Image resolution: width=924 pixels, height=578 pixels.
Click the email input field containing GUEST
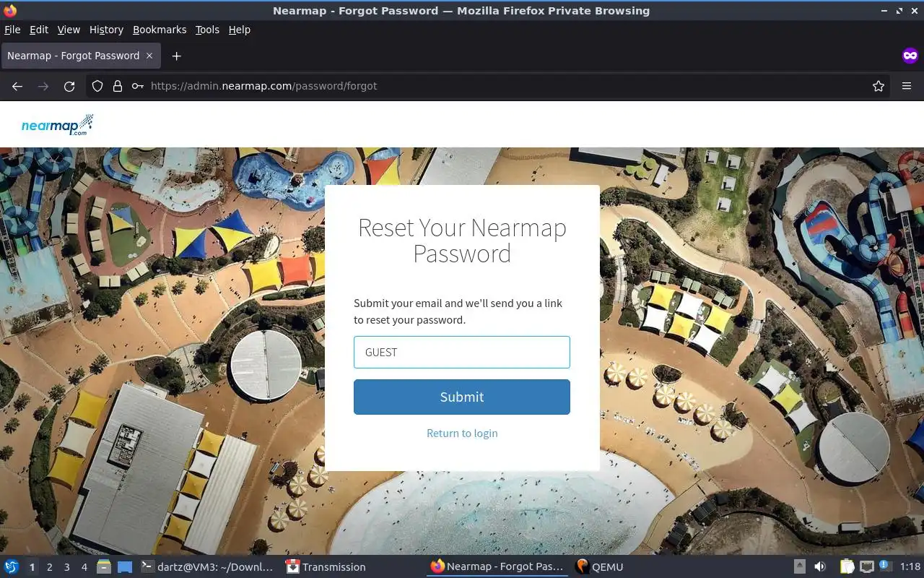[x=462, y=353]
